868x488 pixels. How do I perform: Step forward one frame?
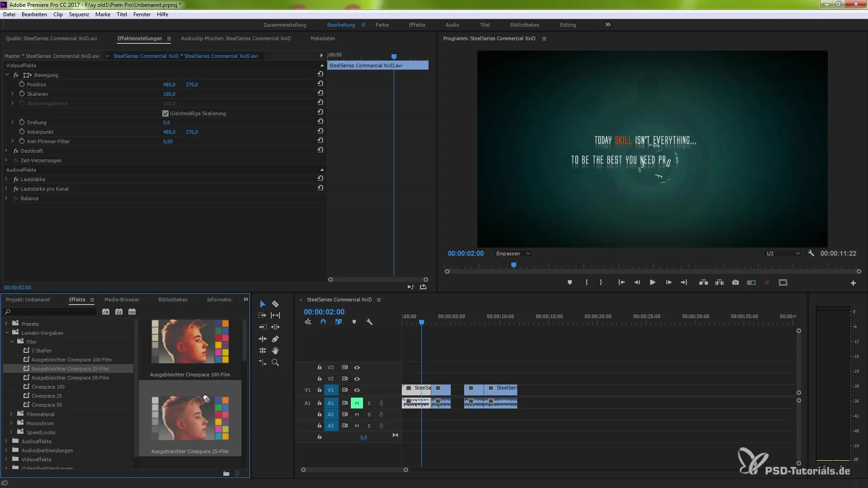[x=669, y=282]
